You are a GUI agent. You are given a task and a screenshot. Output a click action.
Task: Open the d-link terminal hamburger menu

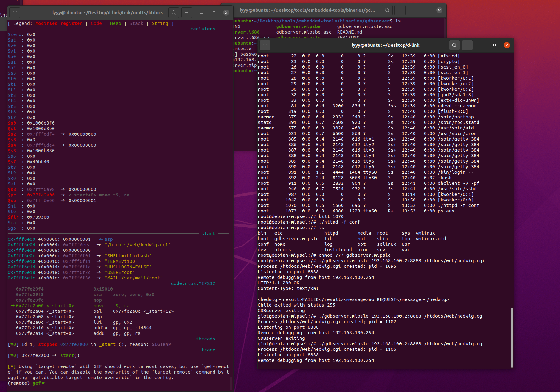pyautogui.click(x=467, y=45)
